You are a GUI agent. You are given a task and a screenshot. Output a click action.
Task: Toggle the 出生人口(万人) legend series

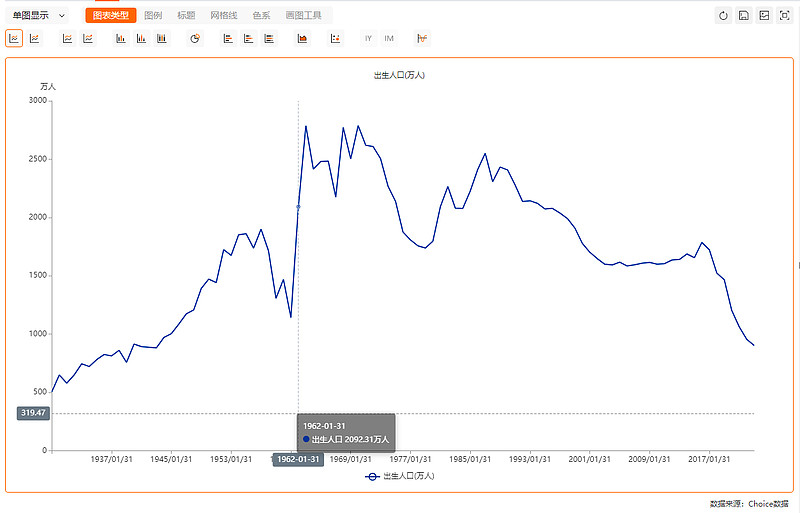(x=399, y=476)
